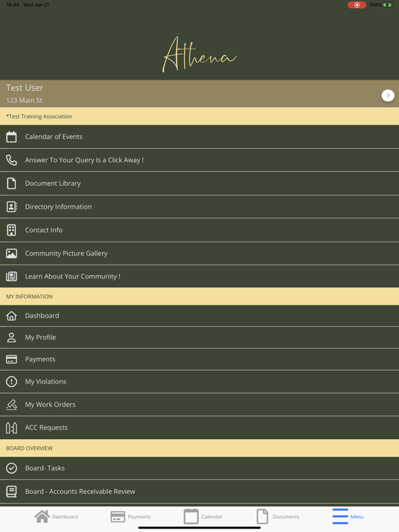This screenshot has width=399, height=532.
Task: Open Payments in My Information section
Action: pyautogui.click(x=199, y=360)
